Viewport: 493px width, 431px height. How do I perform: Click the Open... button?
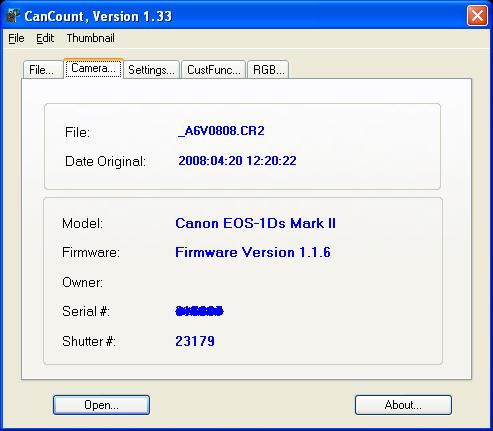click(101, 405)
